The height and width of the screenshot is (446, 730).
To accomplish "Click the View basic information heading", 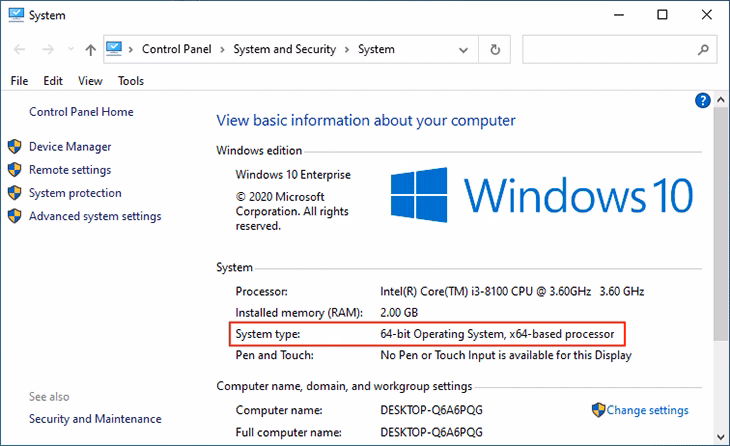I will [366, 121].
